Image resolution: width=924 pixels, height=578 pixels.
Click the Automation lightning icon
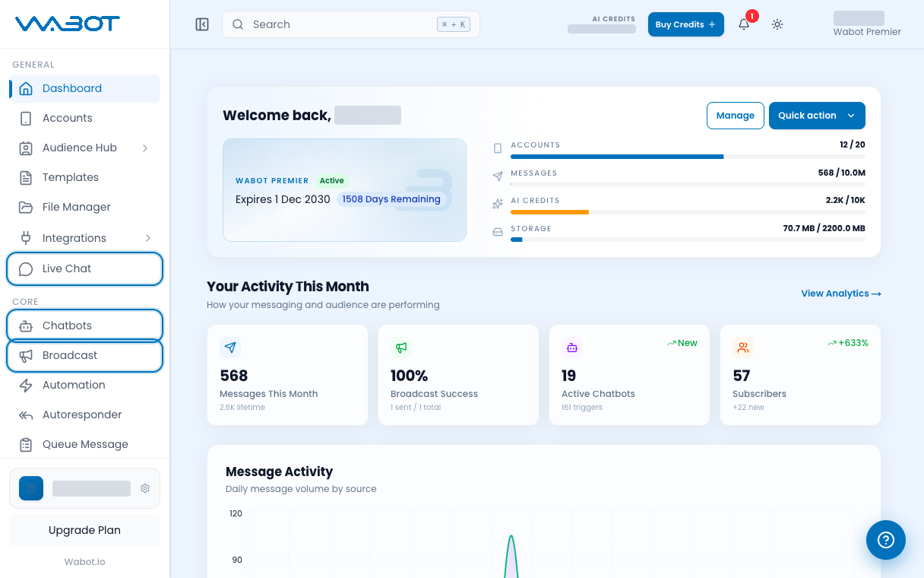[x=26, y=385]
